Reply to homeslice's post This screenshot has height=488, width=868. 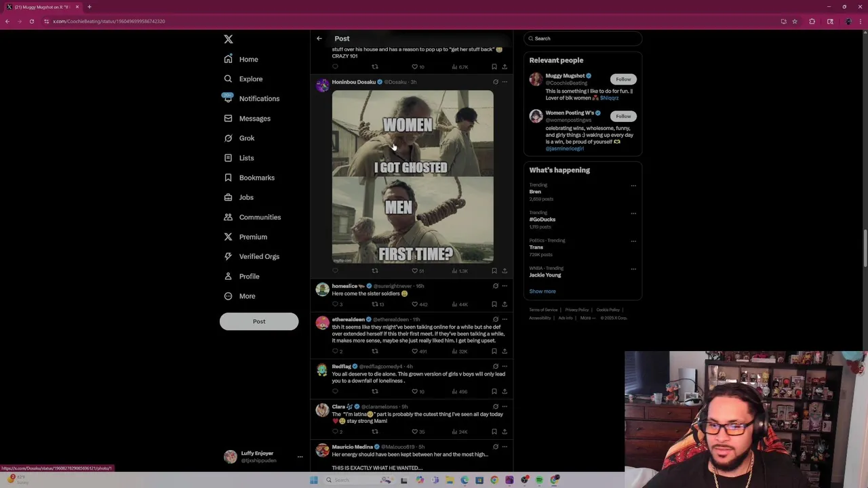point(335,304)
